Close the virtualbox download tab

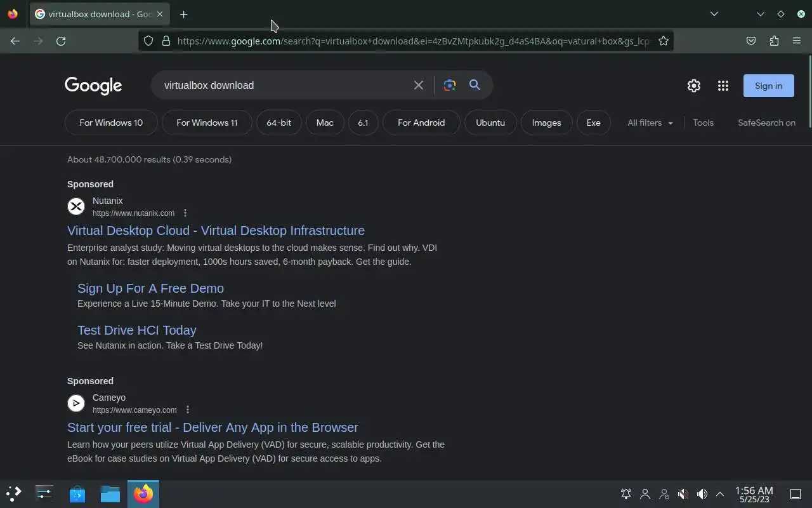159,14
